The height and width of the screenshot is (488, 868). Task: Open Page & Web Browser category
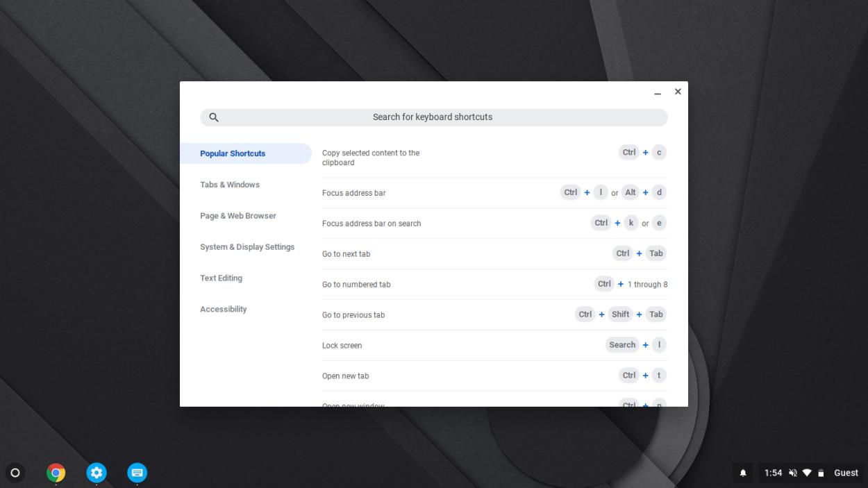point(238,216)
